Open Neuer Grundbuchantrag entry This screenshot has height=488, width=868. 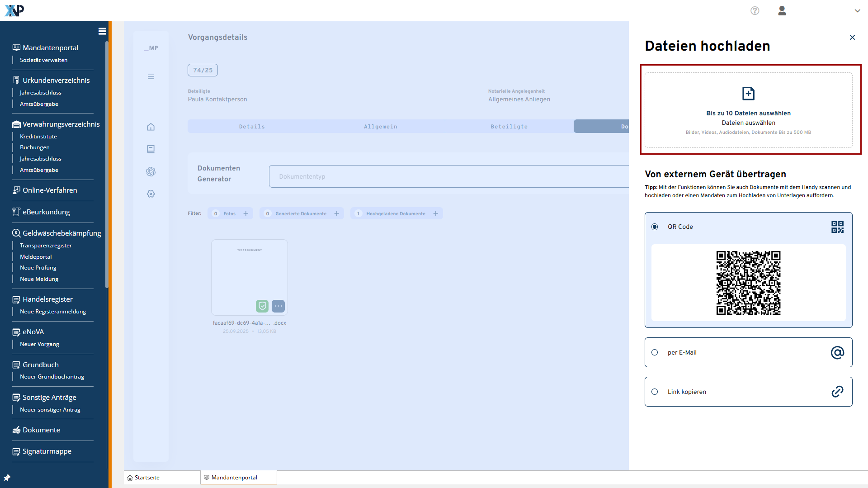pos(52,377)
